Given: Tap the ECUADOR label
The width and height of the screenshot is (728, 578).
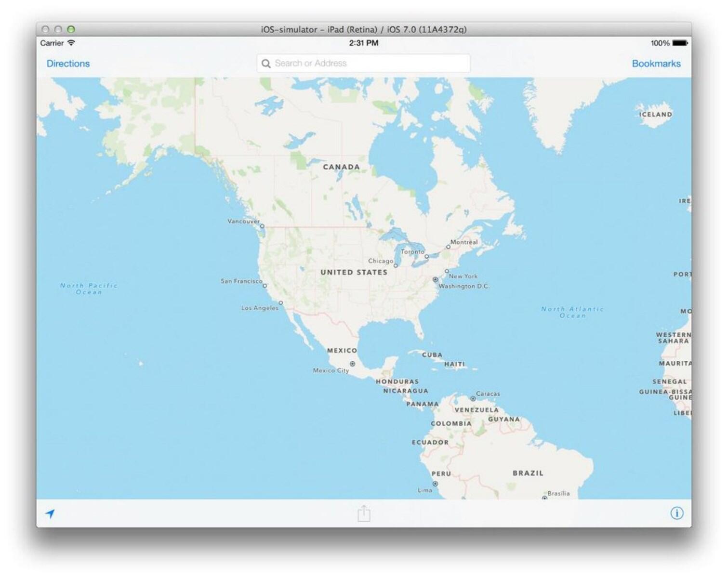Looking at the screenshot, I should pyautogui.click(x=430, y=442).
